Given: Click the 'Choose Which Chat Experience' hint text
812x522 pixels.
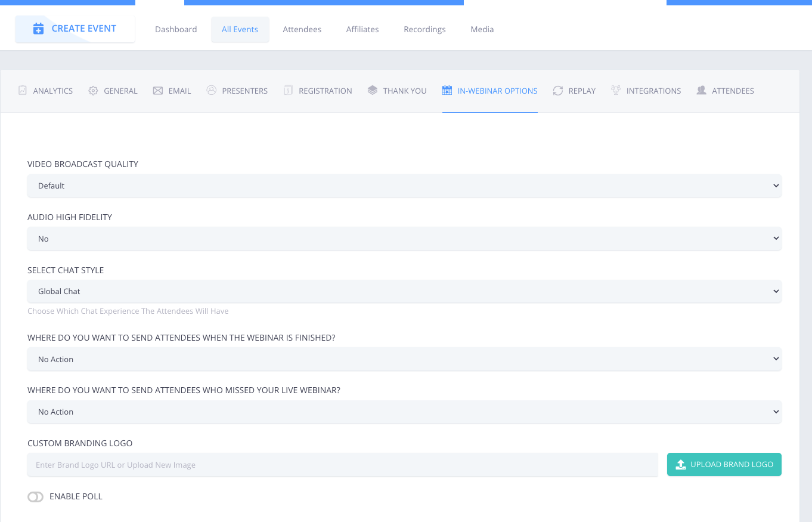Looking at the screenshot, I should click(128, 311).
